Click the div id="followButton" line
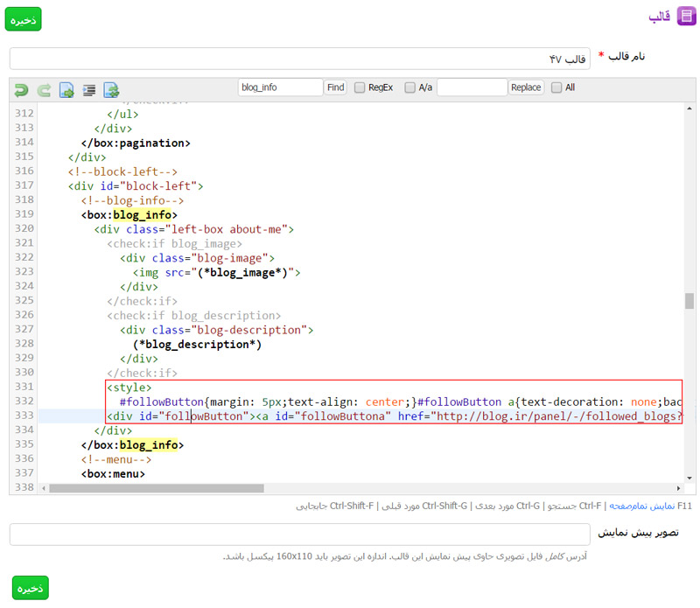 click(x=395, y=416)
